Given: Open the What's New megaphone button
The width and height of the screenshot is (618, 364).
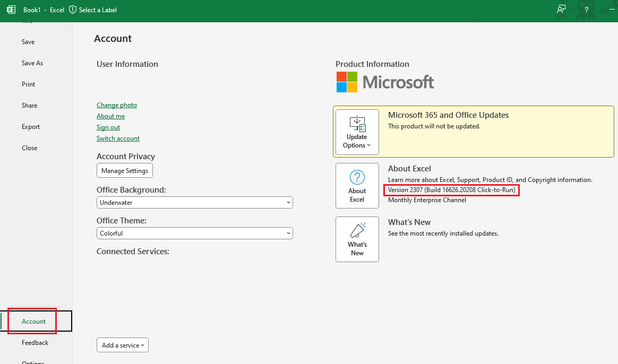Looking at the screenshot, I should click(x=357, y=239).
